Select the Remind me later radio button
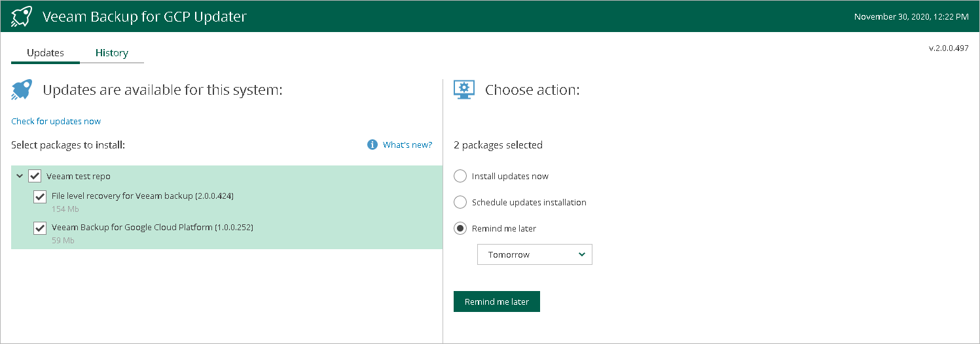 click(460, 228)
